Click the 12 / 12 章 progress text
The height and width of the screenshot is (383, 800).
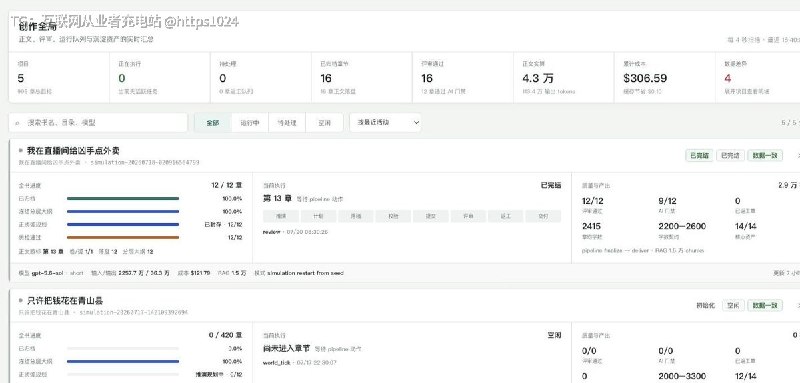click(x=227, y=185)
